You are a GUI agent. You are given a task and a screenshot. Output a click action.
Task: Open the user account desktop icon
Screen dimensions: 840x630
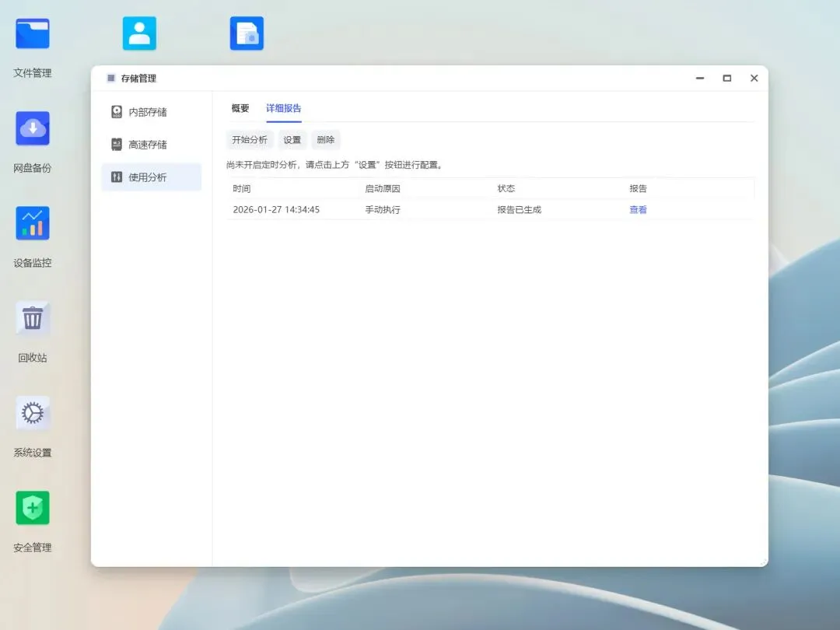(x=139, y=33)
